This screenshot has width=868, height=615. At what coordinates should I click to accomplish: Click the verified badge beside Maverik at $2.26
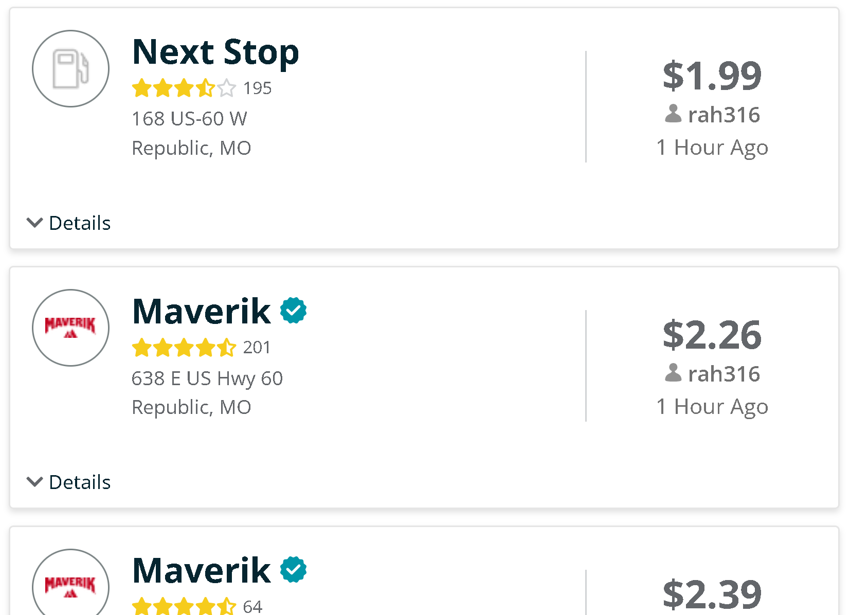click(x=293, y=311)
